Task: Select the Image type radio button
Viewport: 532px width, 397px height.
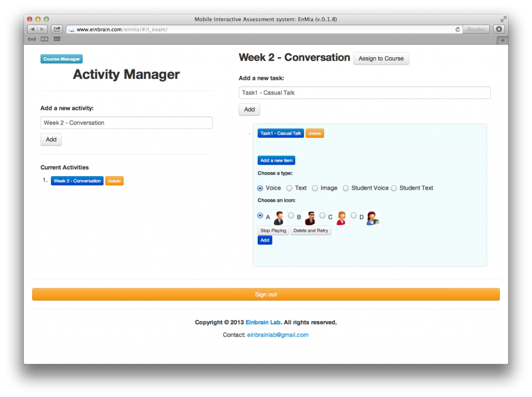Action: coord(315,188)
